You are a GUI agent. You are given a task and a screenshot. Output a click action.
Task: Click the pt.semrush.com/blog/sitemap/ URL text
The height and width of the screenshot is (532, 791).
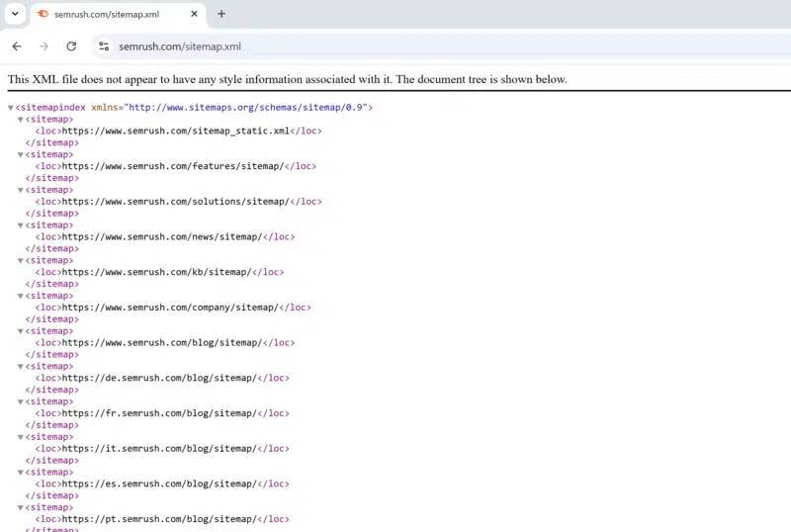tap(159, 519)
